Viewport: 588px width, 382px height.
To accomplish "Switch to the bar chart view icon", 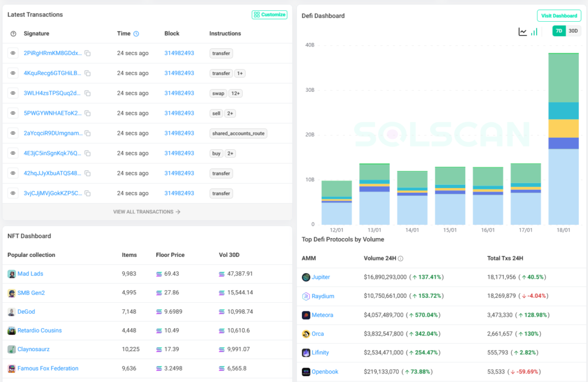I will coord(535,32).
